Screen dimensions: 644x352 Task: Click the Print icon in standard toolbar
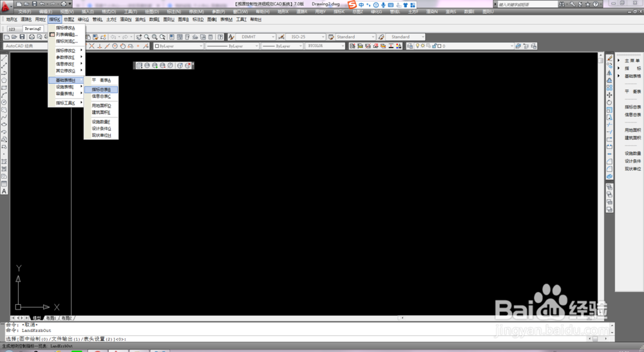click(32, 37)
